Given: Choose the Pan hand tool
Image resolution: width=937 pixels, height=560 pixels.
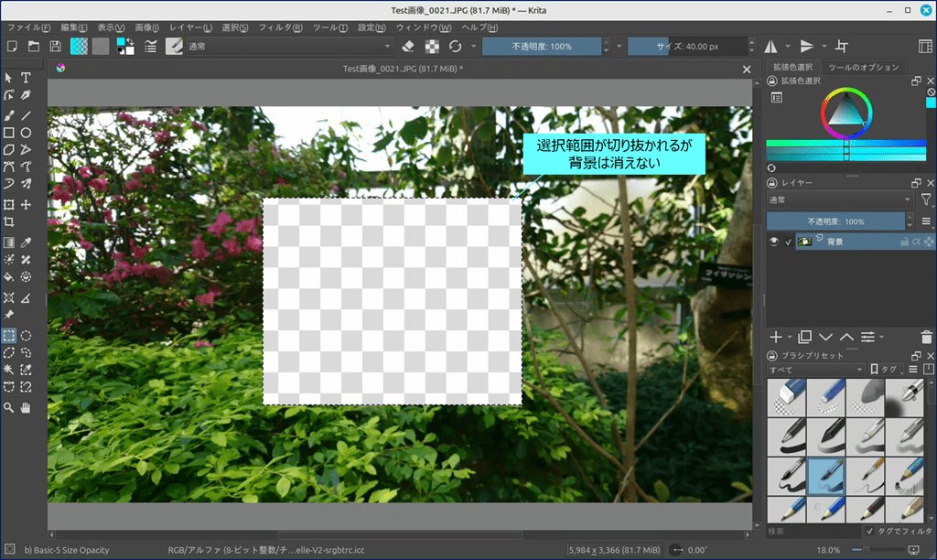Looking at the screenshot, I should click(27, 408).
